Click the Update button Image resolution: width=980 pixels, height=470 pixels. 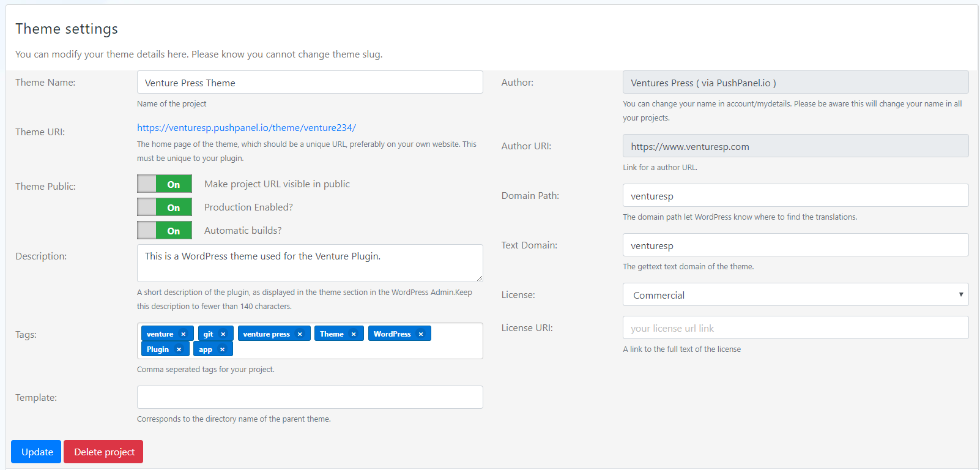(37, 452)
